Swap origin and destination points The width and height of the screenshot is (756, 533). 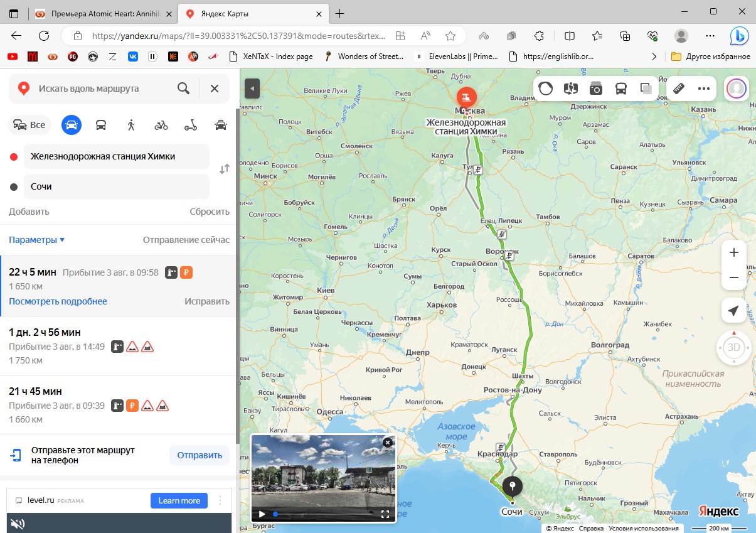[x=224, y=169]
